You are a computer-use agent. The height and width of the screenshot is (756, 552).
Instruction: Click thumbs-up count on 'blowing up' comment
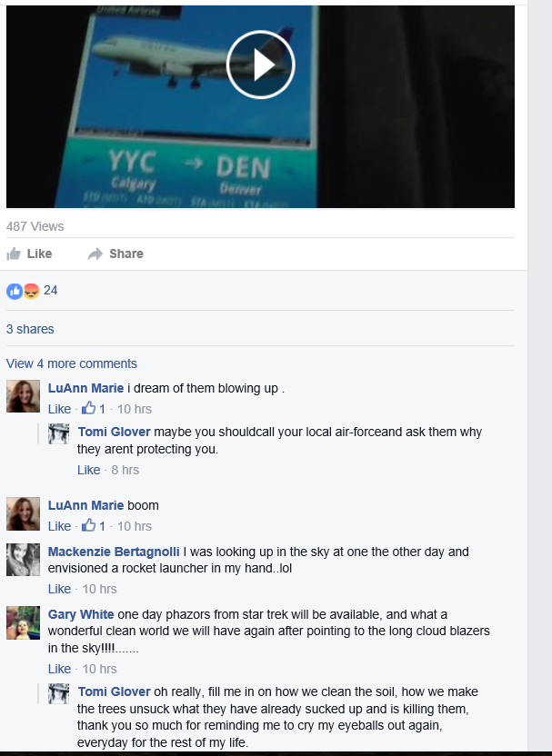[93, 409]
